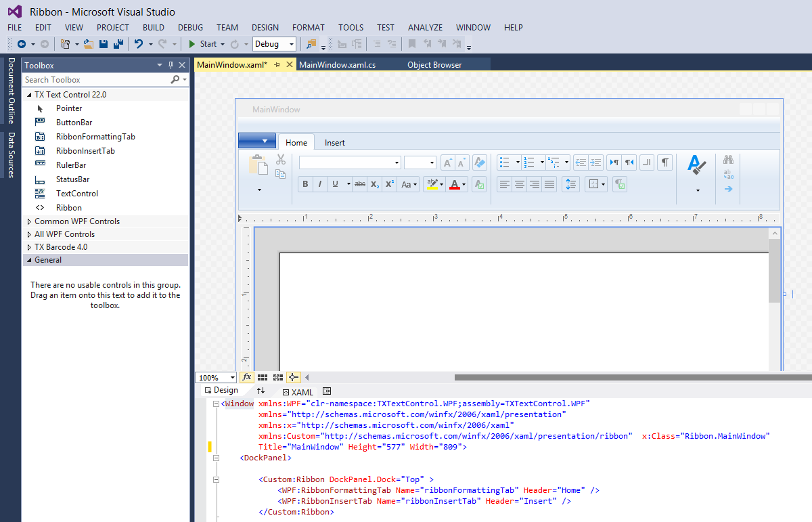This screenshot has width=812, height=522.
Task: Switch to MainWindow.xaml.cs tab
Action: point(337,65)
